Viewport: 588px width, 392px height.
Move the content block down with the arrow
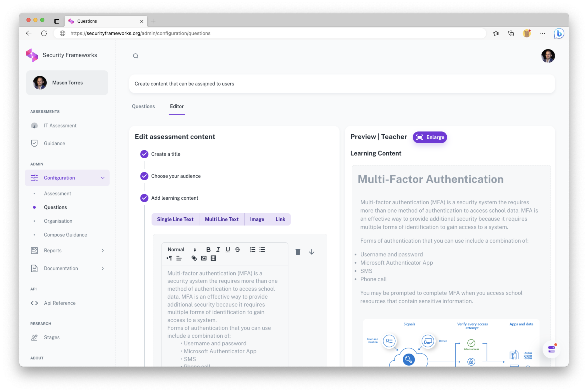tap(312, 252)
